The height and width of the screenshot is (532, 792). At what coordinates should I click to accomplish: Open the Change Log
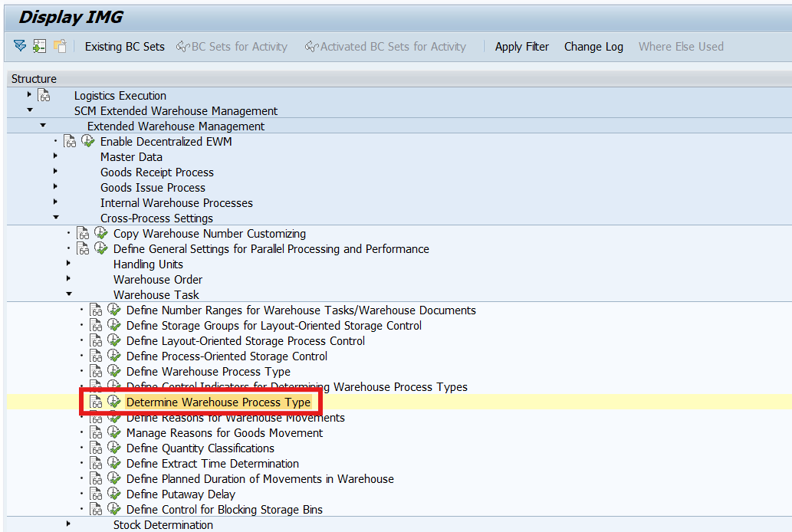(x=593, y=47)
